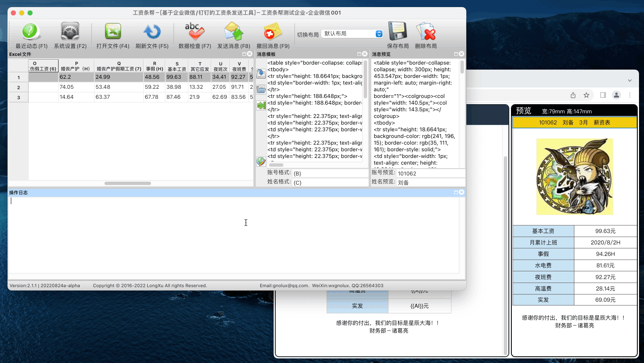Select row header 2 in Excel table
The width and height of the screenshot is (644, 363).
(x=19, y=87)
